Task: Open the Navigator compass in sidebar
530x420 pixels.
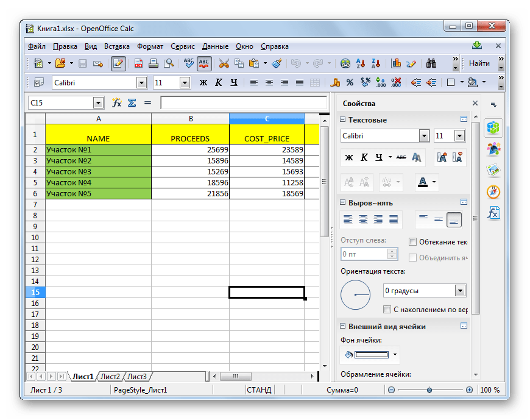Action: coord(493,191)
